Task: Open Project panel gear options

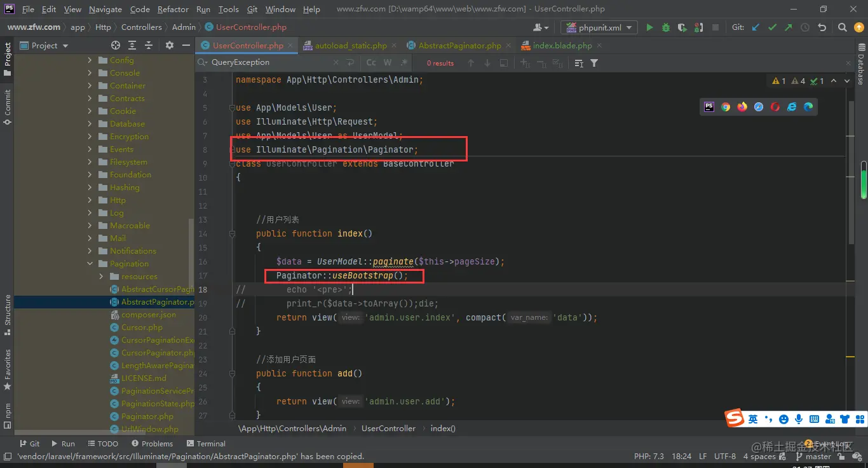Action: coord(170,45)
